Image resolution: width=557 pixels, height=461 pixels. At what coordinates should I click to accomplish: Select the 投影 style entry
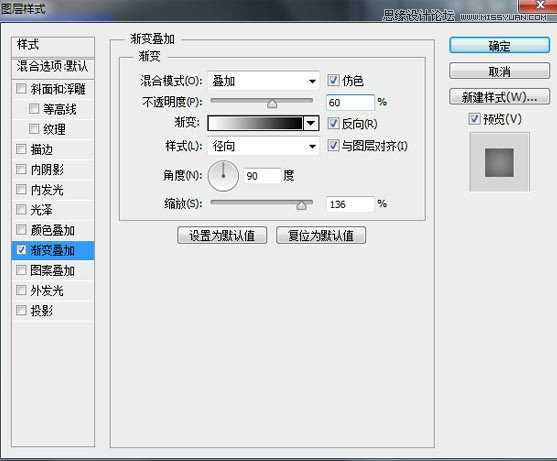pyautogui.click(x=41, y=311)
